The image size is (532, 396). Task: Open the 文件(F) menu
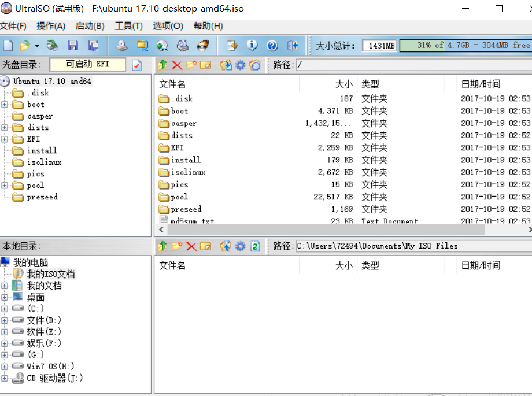(x=13, y=26)
